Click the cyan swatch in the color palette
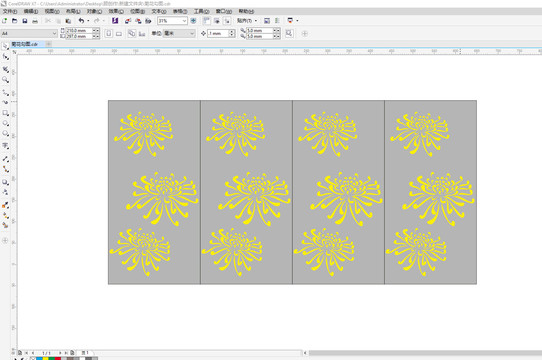 (39, 359)
